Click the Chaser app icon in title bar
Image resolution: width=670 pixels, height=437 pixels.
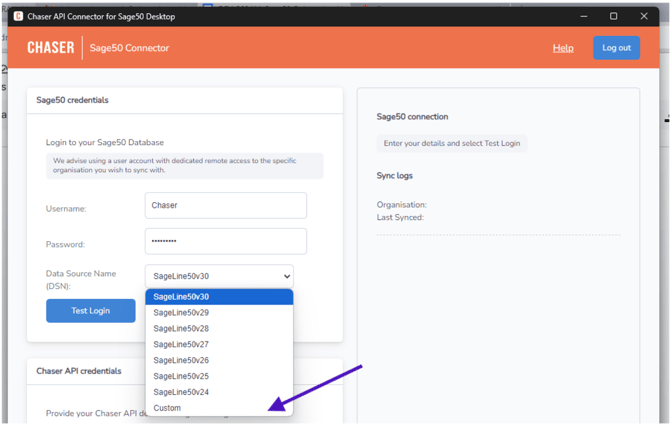pos(18,17)
